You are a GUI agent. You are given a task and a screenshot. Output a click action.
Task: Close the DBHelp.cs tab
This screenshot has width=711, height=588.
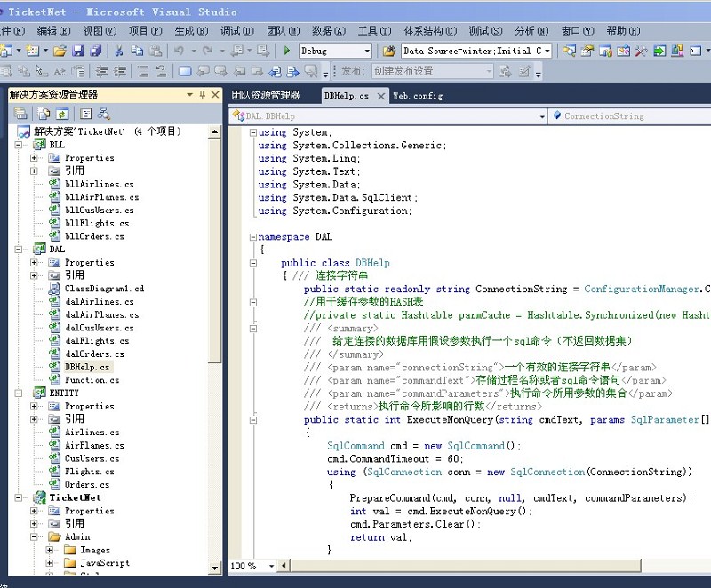(x=381, y=96)
